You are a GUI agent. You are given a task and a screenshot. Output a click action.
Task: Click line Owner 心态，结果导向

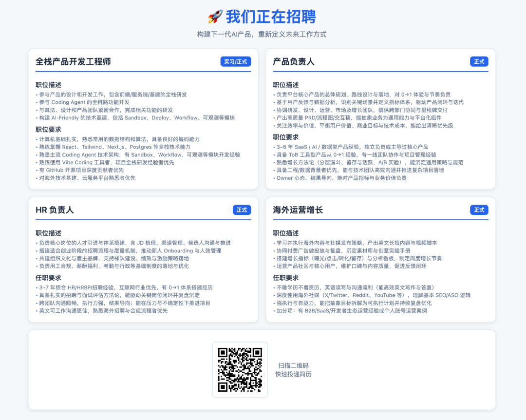[x=341, y=178]
